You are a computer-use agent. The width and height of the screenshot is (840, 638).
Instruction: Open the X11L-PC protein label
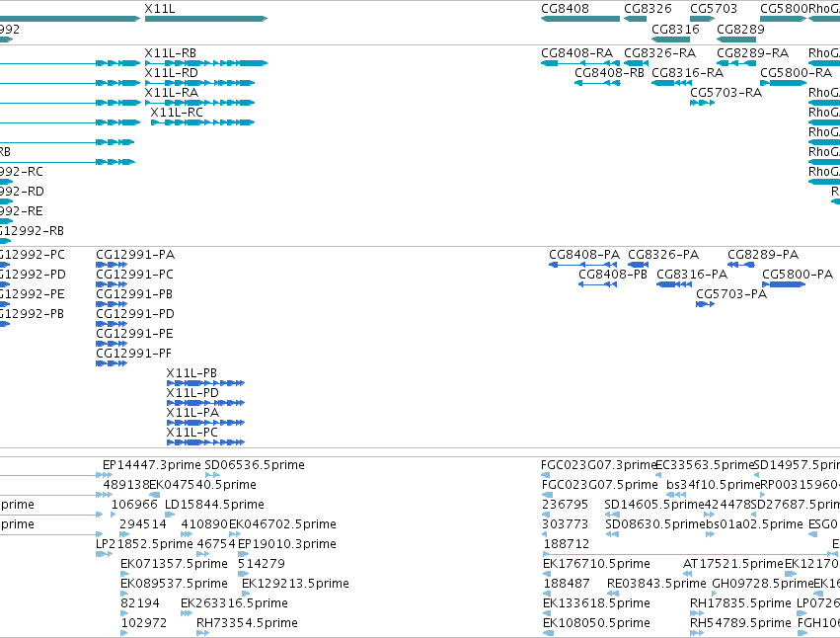coord(192,433)
